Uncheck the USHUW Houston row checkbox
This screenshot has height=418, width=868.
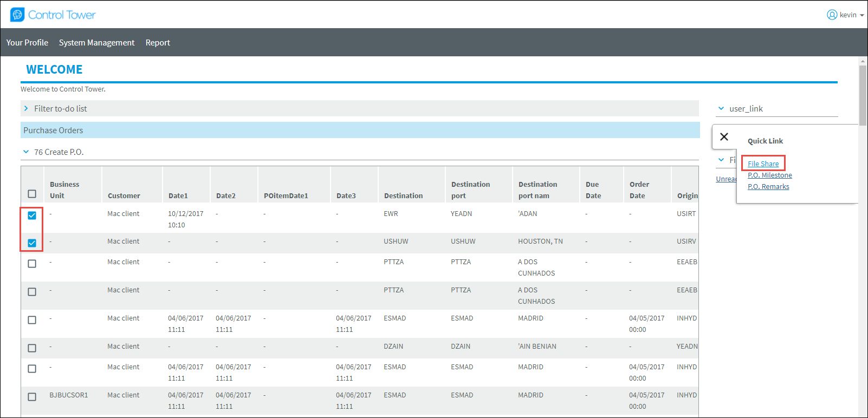click(x=32, y=243)
